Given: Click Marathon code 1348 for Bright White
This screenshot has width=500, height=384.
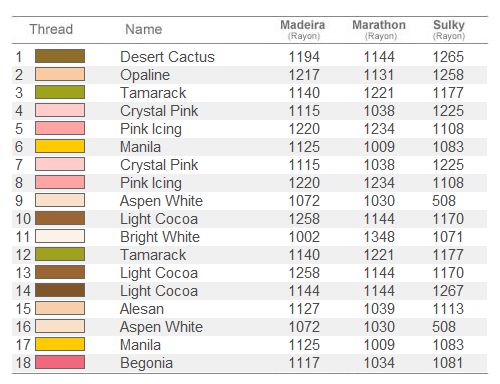Looking at the screenshot, I should point(379,237).
